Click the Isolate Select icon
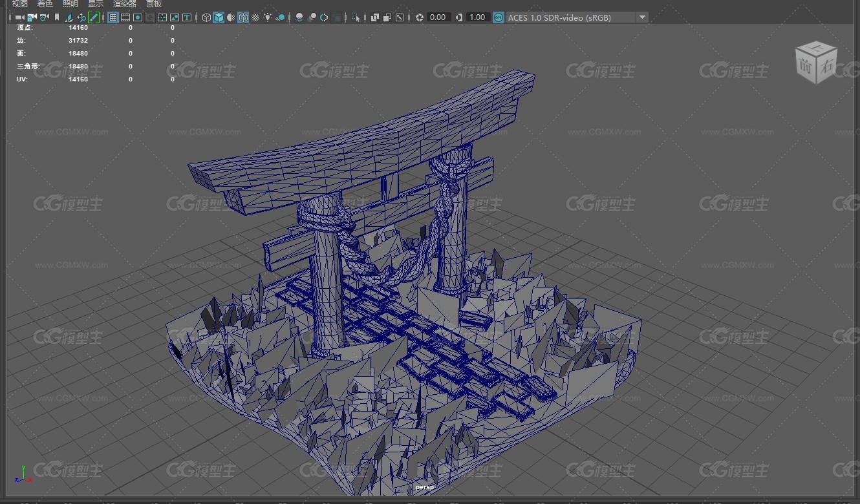The height and width of the screenshot is (504, 860). point(355,17)
